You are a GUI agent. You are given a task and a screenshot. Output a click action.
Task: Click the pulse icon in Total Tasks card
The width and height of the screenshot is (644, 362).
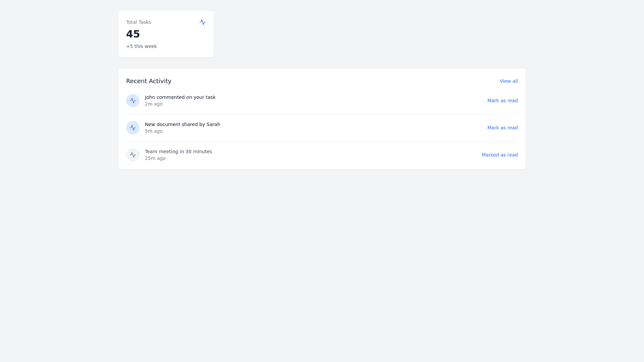tap(203, 22)
